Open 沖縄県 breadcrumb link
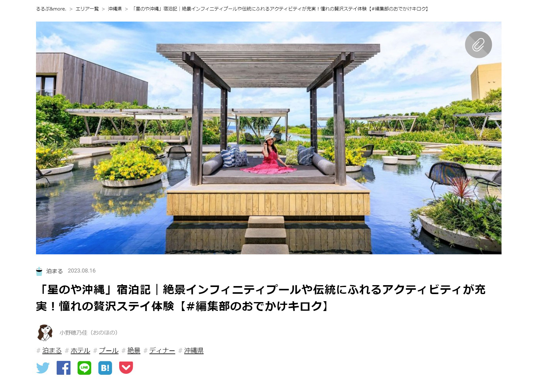This screenshot has height=392, width=533. [x=115, y=9]
